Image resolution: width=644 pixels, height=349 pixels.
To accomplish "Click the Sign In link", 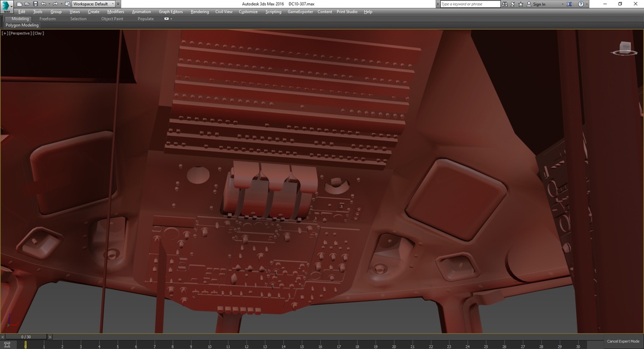I will click(x=539, y=4).
